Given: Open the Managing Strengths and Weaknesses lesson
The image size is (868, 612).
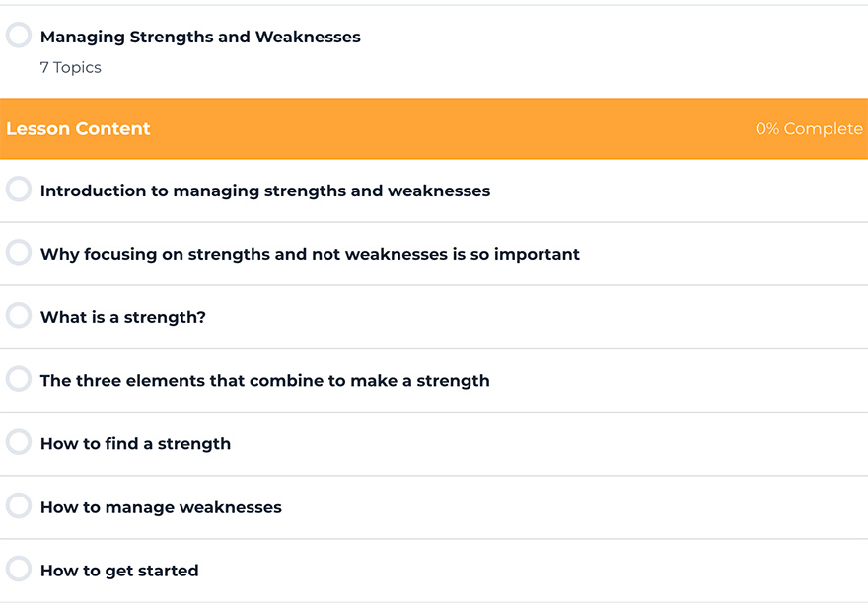Looking at the screenshot, I should [200, 37].
